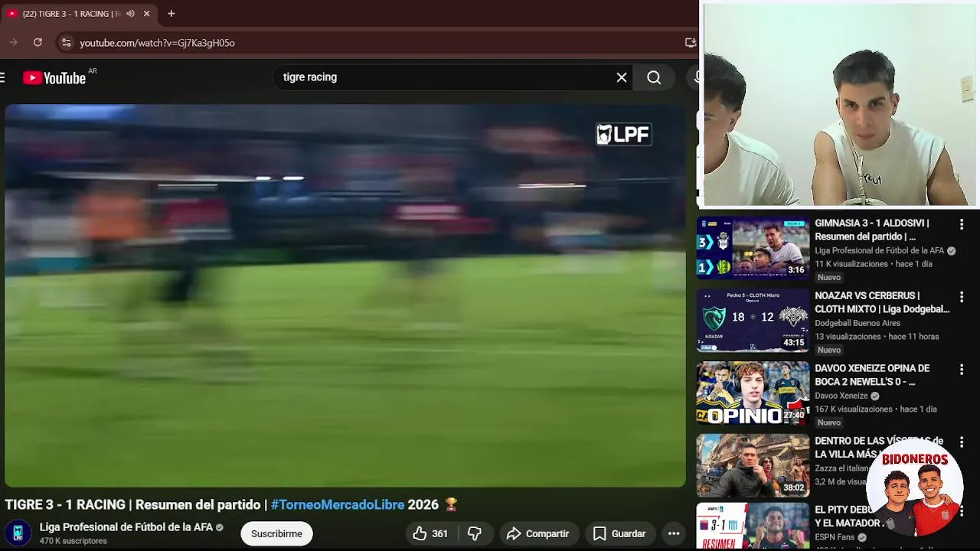
Task: Open options for GIMNASIA 3 - 1 ALDOSIVI video
Action: point(962,224)
